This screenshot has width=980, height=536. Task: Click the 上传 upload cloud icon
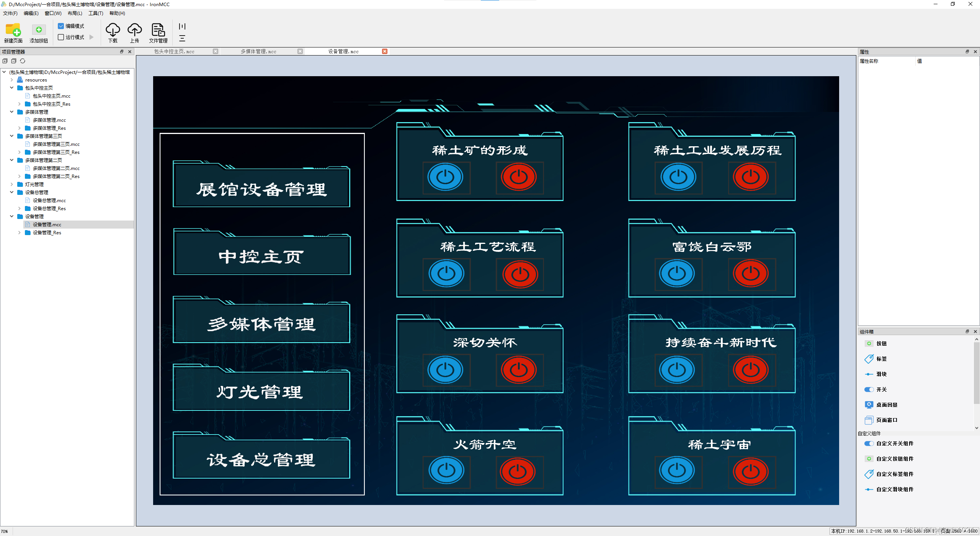click(x=135, y=29)
